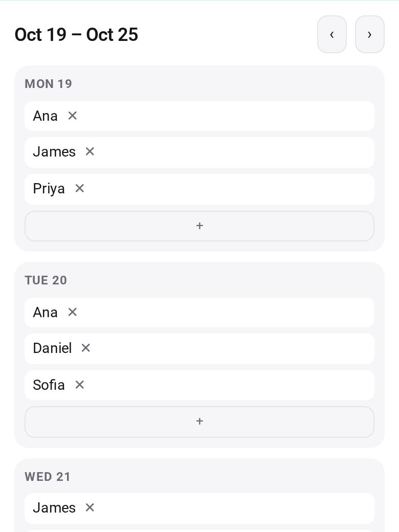The width and height of the screenshot is (399, 532).
Task: Click the Oct 19 – Oct 25 heading
Action: [76, 35]
